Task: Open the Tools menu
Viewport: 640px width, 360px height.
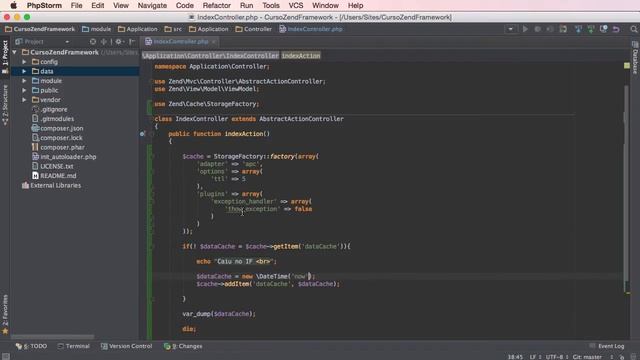Action: (271, 5)
